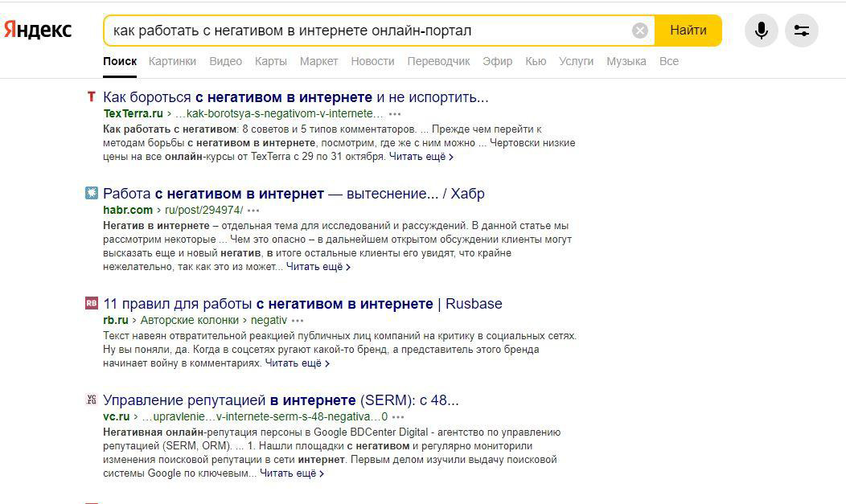Open the three-dot menu of the TexTerra result
Screen dimensions: 846x504
coord(395,113)
